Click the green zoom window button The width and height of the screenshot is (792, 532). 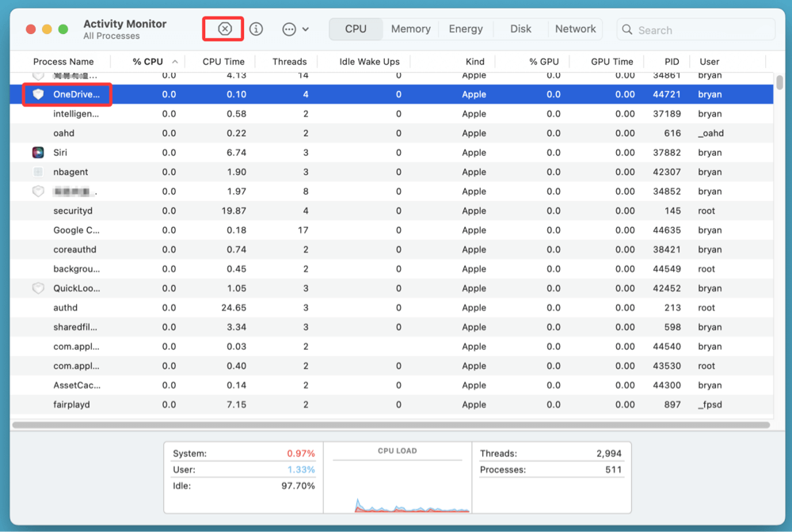[63, 29]
